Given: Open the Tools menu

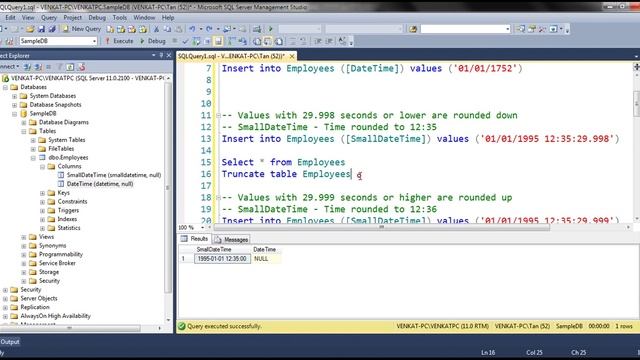Looking at the screenshot, I should pos(120,18).
